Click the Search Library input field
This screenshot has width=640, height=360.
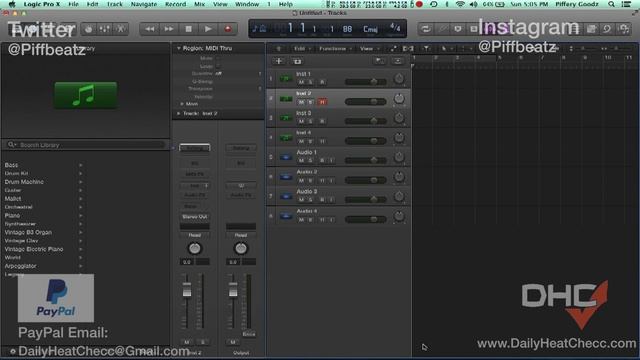(87, 145)
